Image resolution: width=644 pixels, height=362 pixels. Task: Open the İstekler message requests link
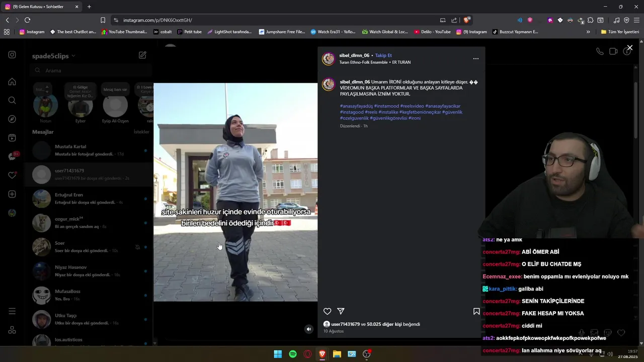coord(141,132)
